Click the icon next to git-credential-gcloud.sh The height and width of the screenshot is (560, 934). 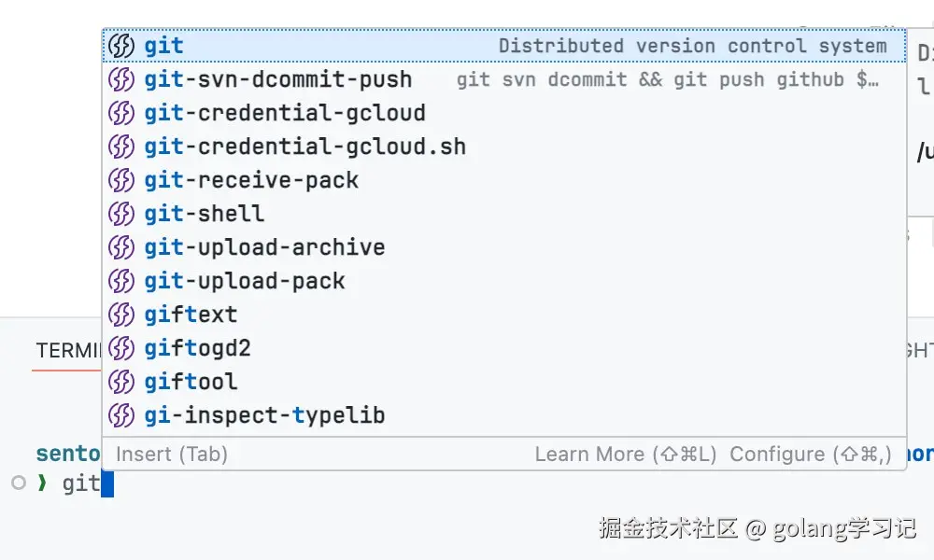pyautogui.click(x=121, y=147)
